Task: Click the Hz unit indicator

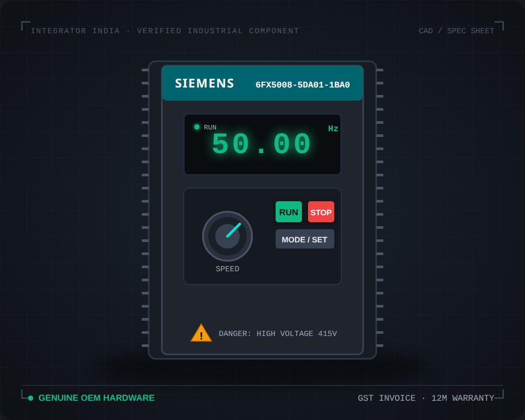Action: click(x=333, y=129)
